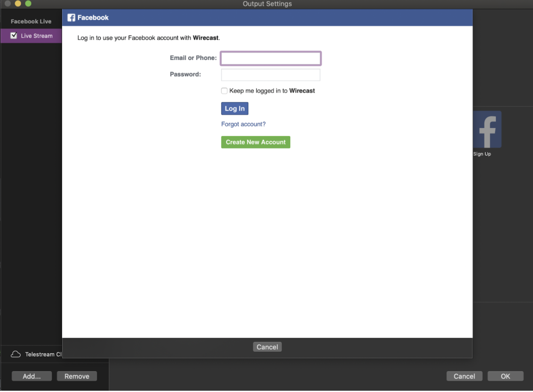The width and height of the screenshot is (533, 392).
Task: Focus the Password input field
Action: point(271,75)
